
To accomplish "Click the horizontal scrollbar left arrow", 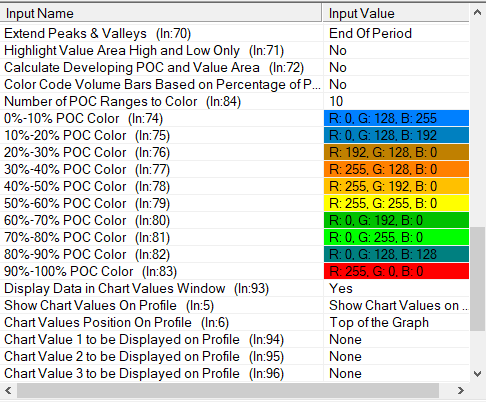I will pos(8,390).
